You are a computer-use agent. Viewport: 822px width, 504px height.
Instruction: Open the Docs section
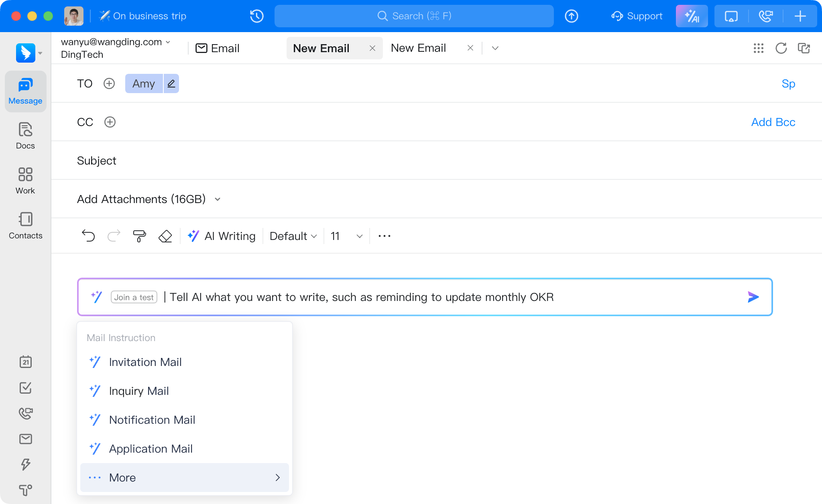tap(25, 135)
